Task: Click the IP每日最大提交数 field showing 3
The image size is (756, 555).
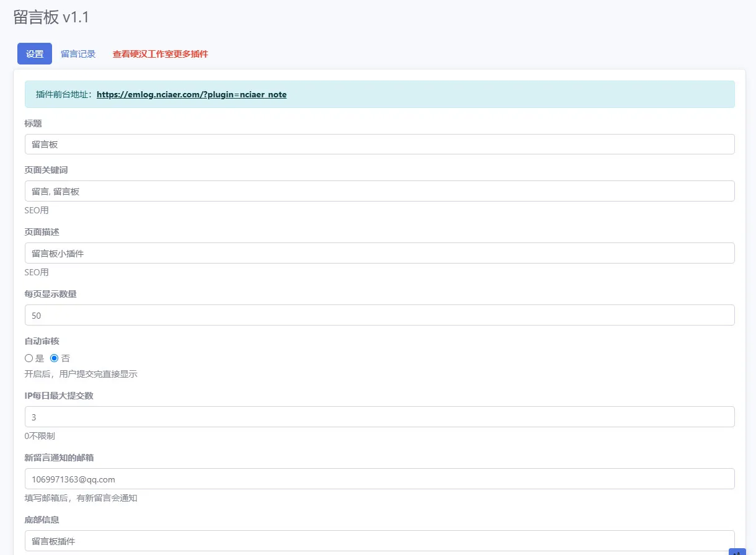Action: 379,417
